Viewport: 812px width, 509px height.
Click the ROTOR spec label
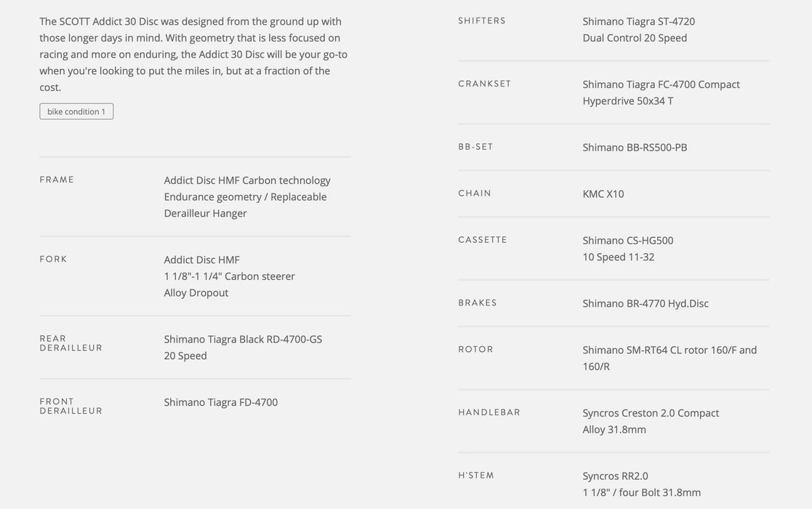(475, 350)
